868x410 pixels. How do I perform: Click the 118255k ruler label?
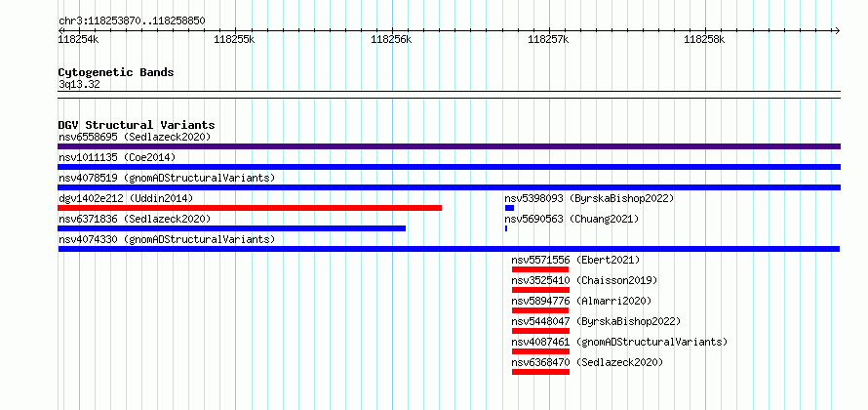pyautogui.click(x=234, y=39)
